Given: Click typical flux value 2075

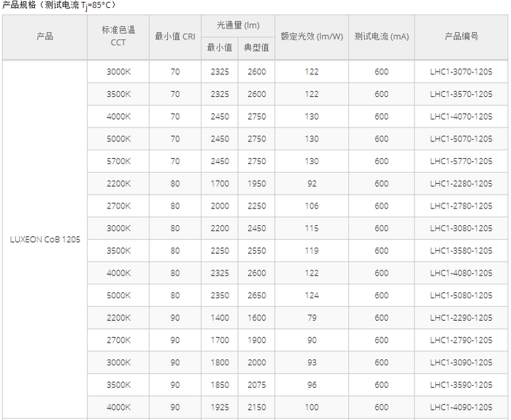Looking at the screenshot, I should click(257, 385).
